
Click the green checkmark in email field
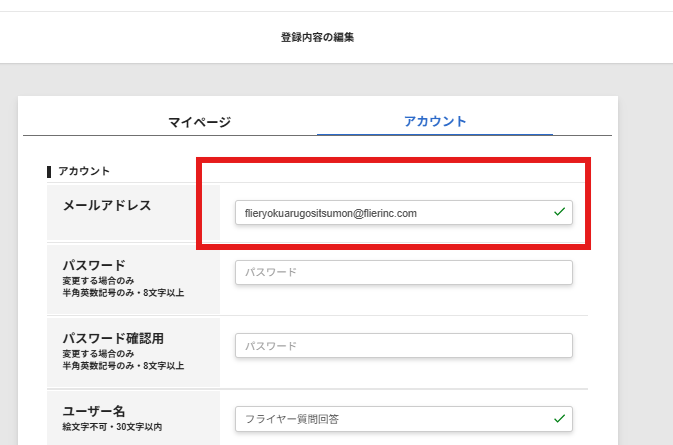point(559,212)
